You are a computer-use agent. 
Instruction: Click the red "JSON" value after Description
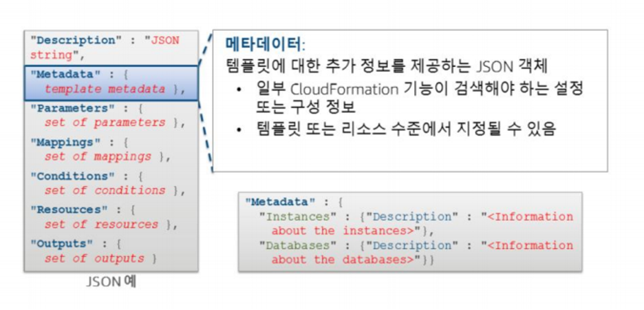pyautogui.click(x=165, y=40)
